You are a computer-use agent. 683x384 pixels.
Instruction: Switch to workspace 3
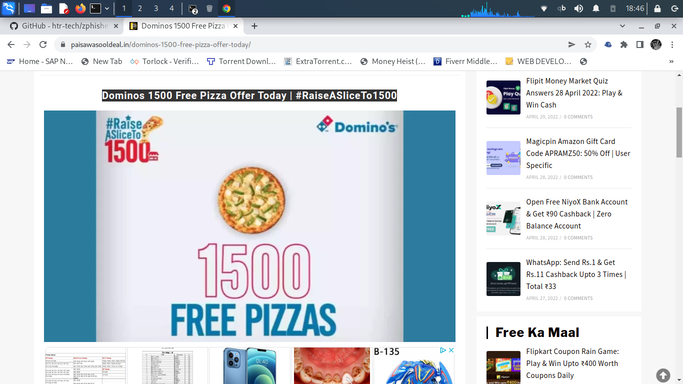[156, 8]
